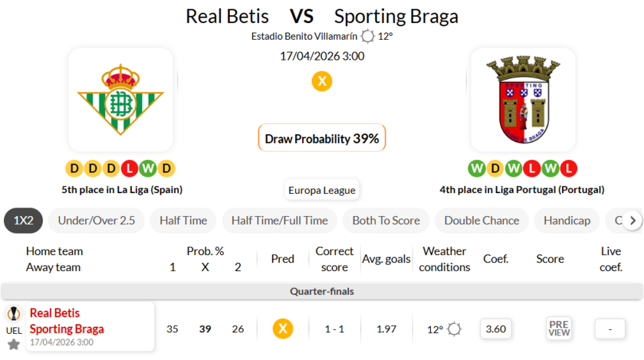Select the Double Chance tab
The image size is (644, 360).
(481, 221)
